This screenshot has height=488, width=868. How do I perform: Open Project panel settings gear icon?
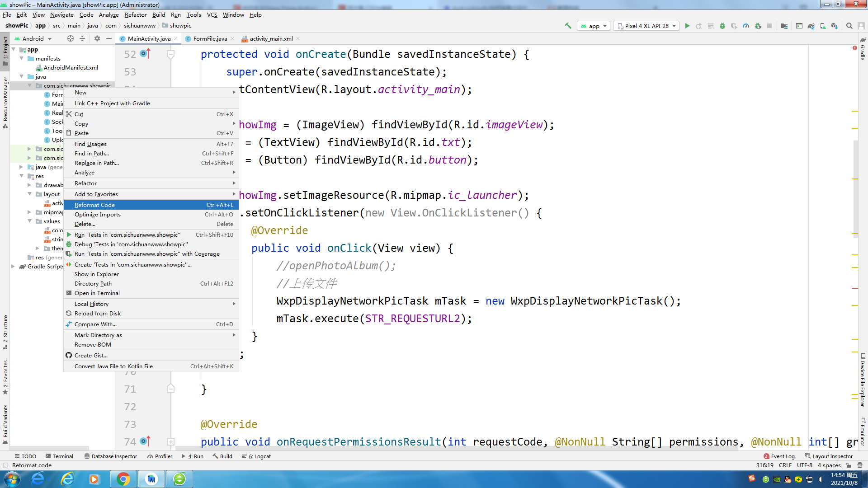[x=97, y=38]
